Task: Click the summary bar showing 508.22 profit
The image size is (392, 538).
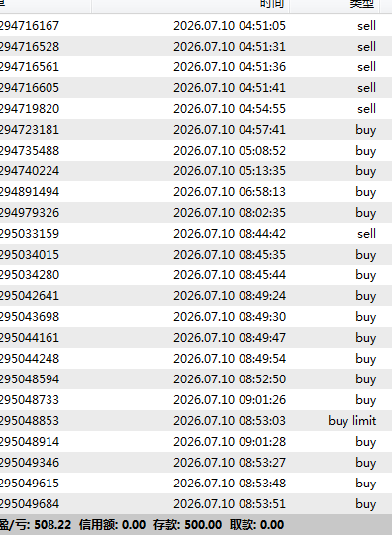Action: (x=196, y=525)
